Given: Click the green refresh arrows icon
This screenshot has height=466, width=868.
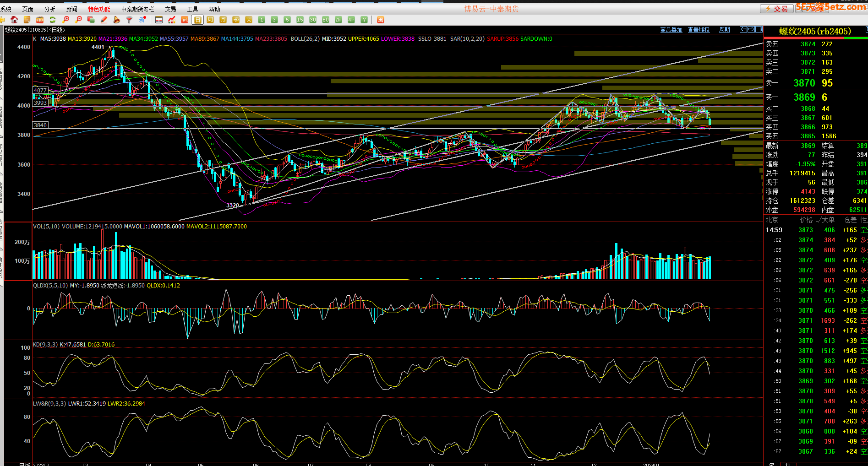Looking at the screenshot, I should 53,20.
